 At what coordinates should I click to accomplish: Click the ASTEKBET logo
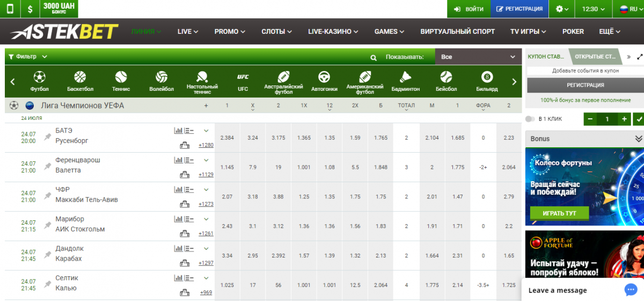click(63, 32)
